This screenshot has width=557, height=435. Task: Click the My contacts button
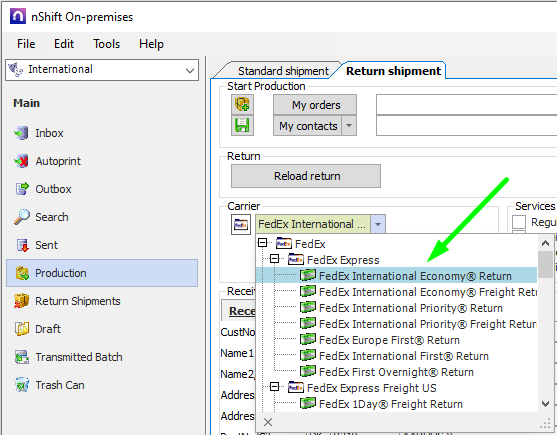[x=308, y=126]
